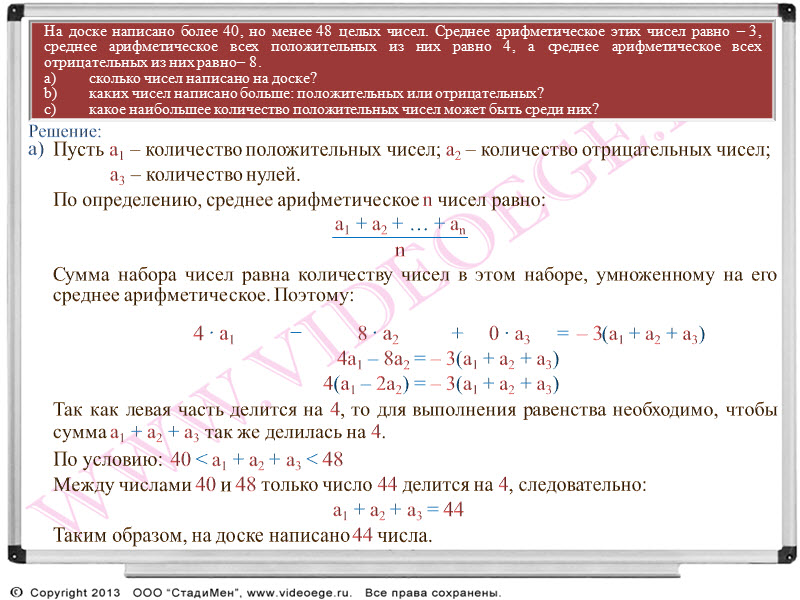Click the line "Так как левая часть делится на 4"
800x600 pixels.
click(x=414, y=410)
